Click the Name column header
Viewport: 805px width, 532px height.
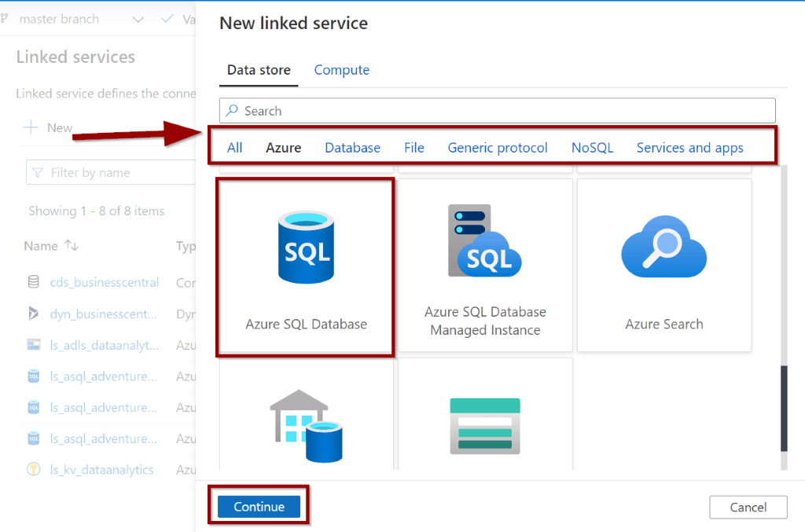(41, 246)
